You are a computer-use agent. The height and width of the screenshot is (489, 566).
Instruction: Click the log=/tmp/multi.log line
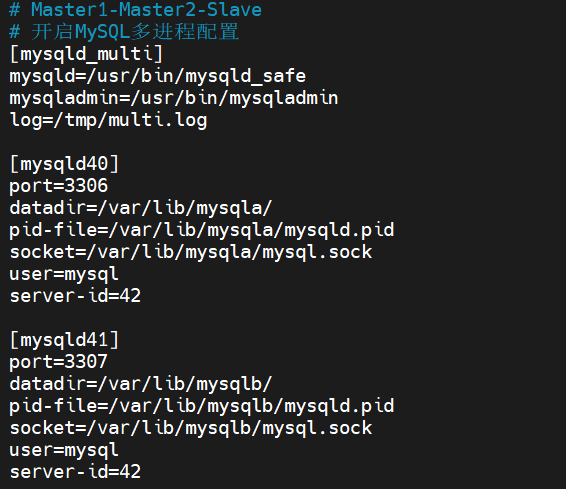pos(108,120)
